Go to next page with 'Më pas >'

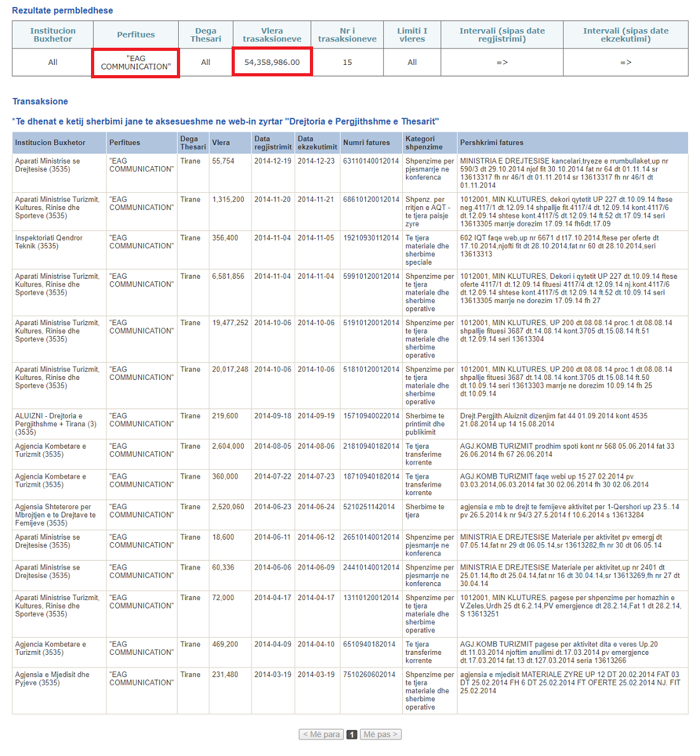coord(381,734)
